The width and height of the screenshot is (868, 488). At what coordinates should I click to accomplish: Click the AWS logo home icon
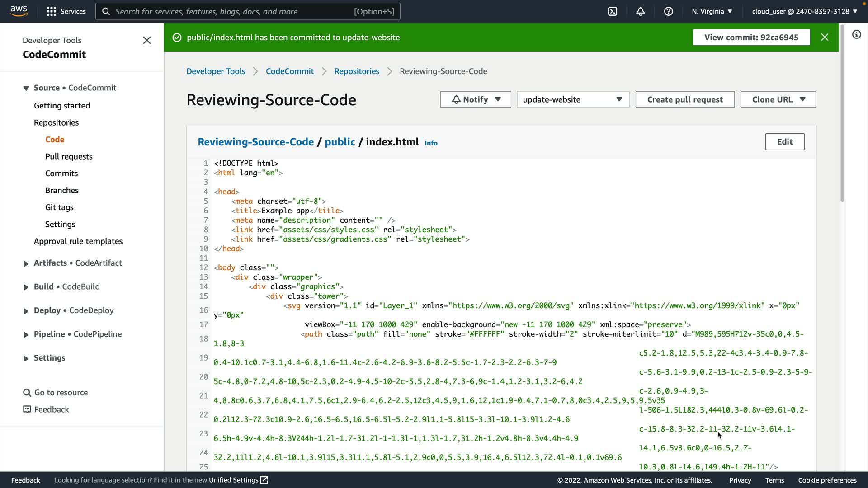tap(19, 11)
